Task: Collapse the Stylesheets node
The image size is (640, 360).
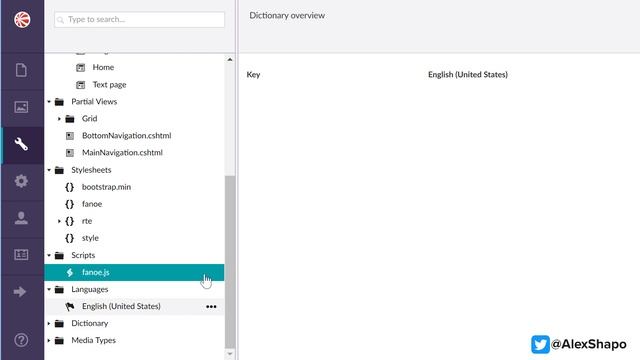Action: (49, 170)
